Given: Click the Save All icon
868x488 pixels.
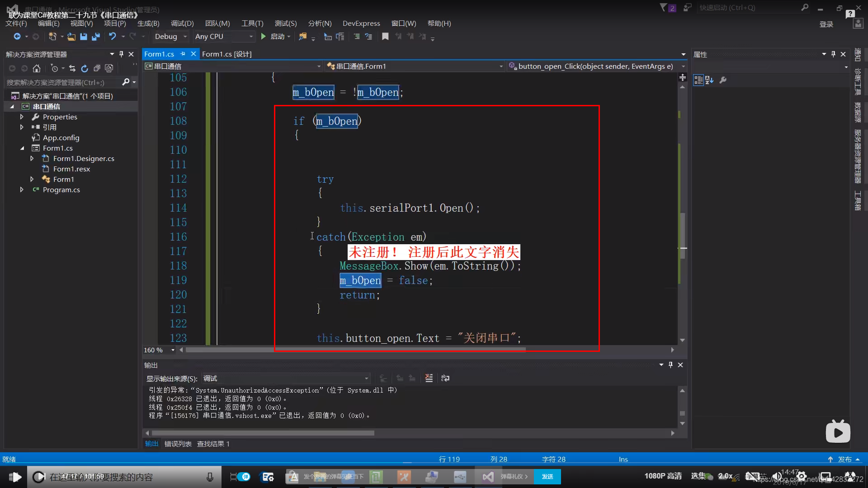Looking at the screenshot, I should point(95,37).
